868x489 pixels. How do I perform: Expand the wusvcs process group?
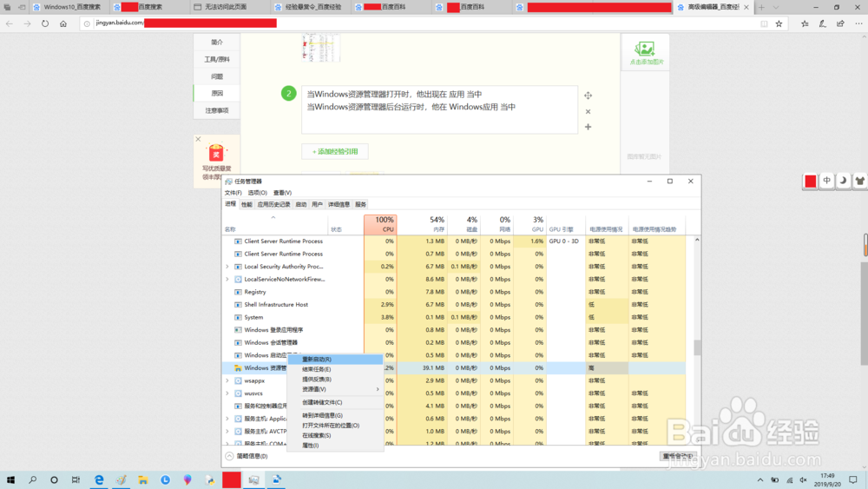(x=227, y=393)
